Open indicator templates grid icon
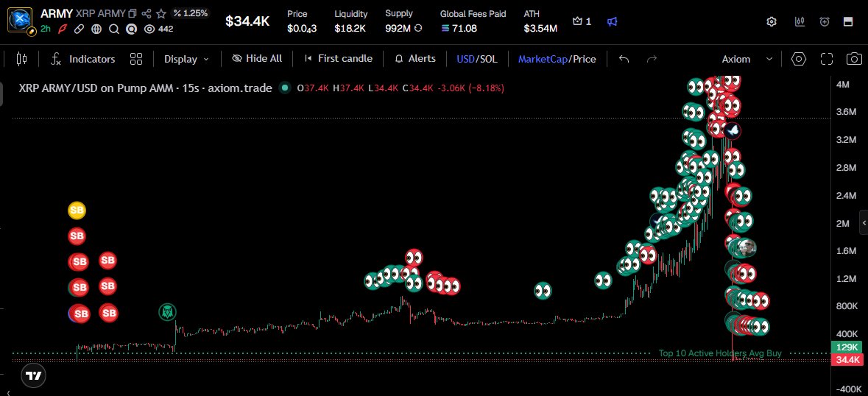Viewport: 868px width, 396px height. coord(136,59)
